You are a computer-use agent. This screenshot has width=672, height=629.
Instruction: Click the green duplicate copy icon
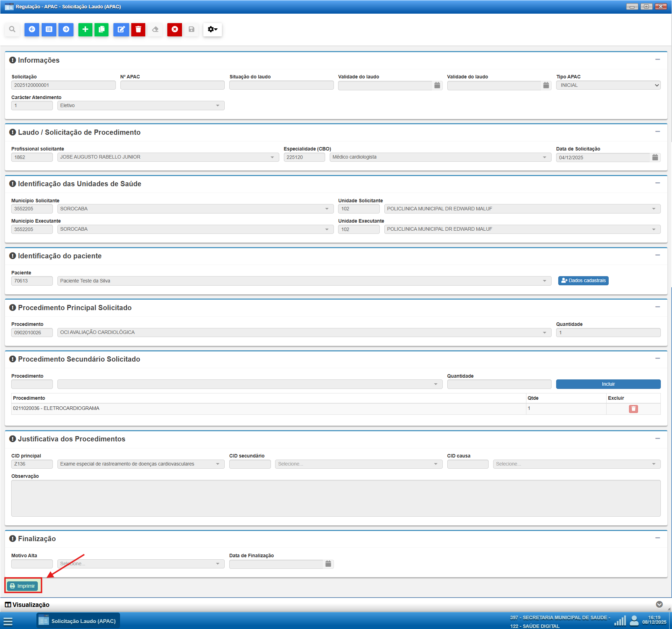pyautogui.click(x=101, y=29)
